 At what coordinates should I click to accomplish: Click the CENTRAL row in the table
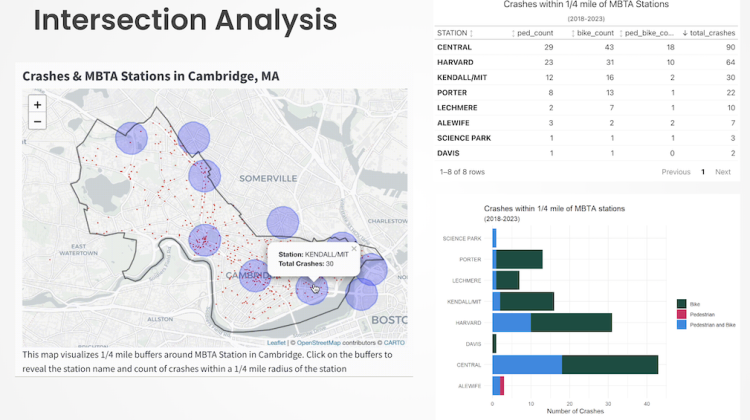click(586, 47)
